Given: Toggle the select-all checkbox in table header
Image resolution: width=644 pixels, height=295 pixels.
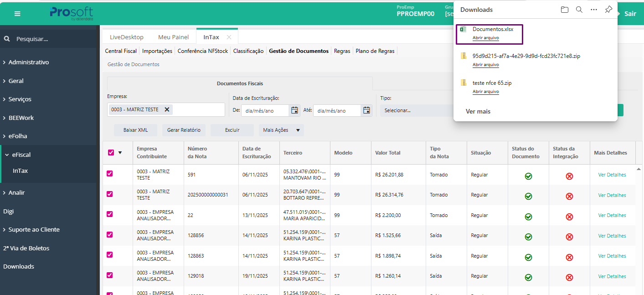Looking at the screenshot, I should pos(111,153).
